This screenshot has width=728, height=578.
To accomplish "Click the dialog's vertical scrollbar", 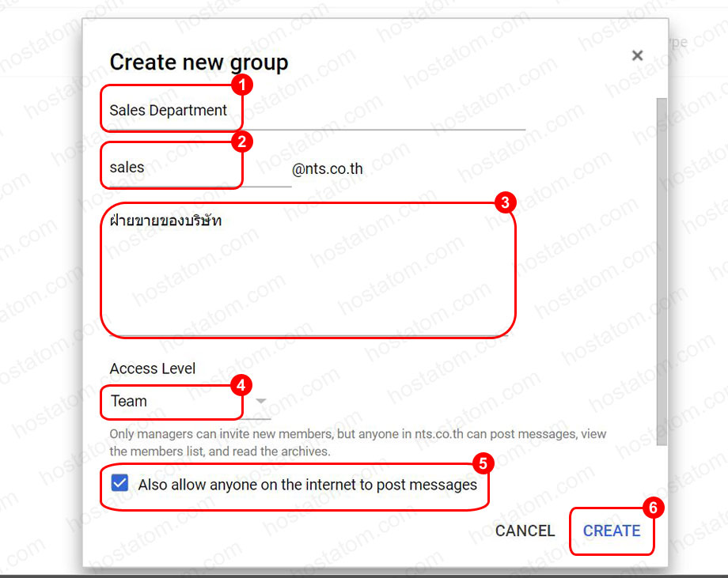I will click(x=662, y=269).
